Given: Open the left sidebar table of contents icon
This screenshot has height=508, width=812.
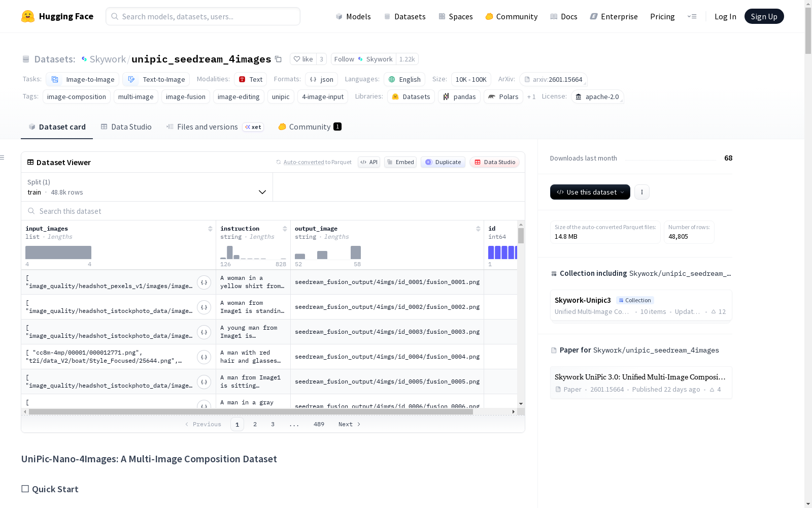Looking at the screenshot, I should (x=2, y=157).
